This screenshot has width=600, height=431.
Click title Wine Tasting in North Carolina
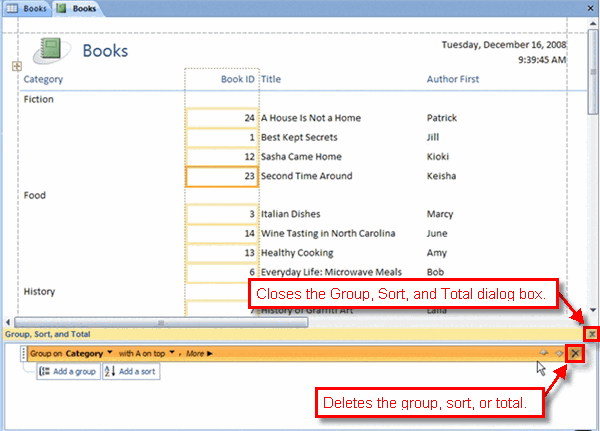(x=328, y=233)
